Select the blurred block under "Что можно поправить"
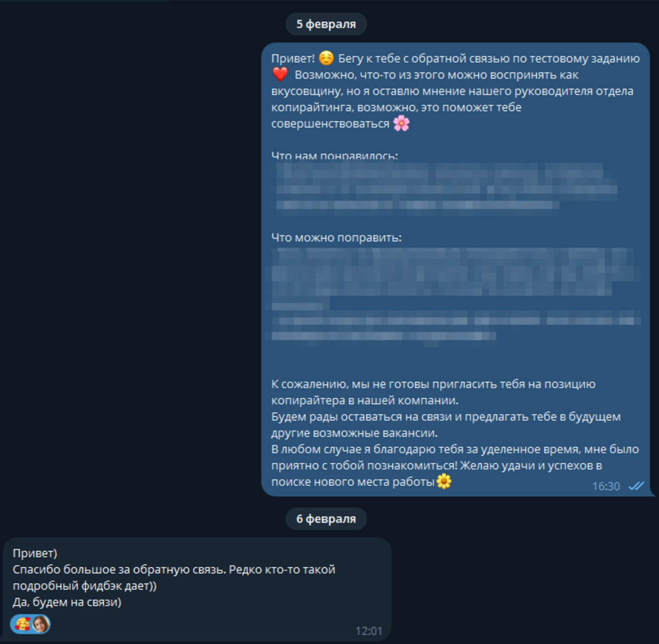Image resolution: width=659 pixels, height=644 pixels. 455,294
